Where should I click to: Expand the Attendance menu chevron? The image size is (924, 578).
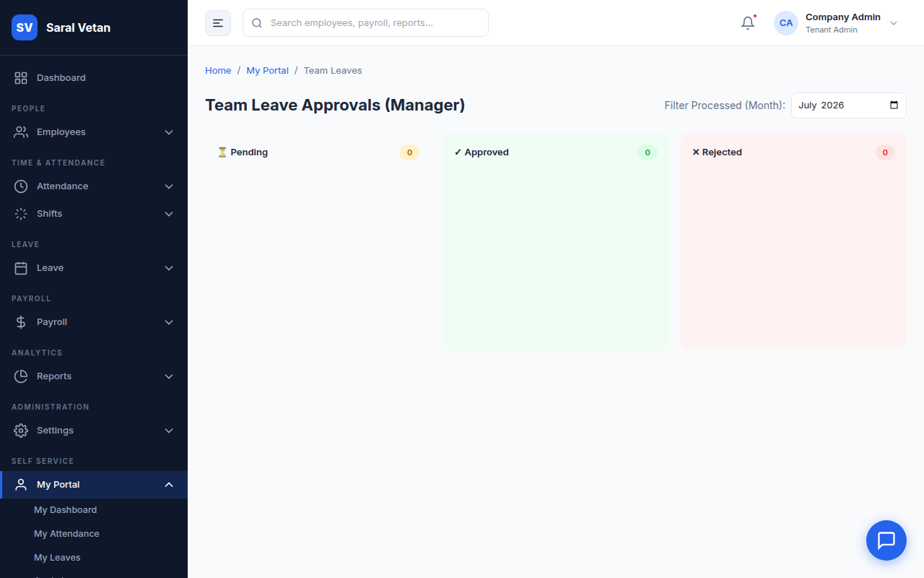pos(169,186)
